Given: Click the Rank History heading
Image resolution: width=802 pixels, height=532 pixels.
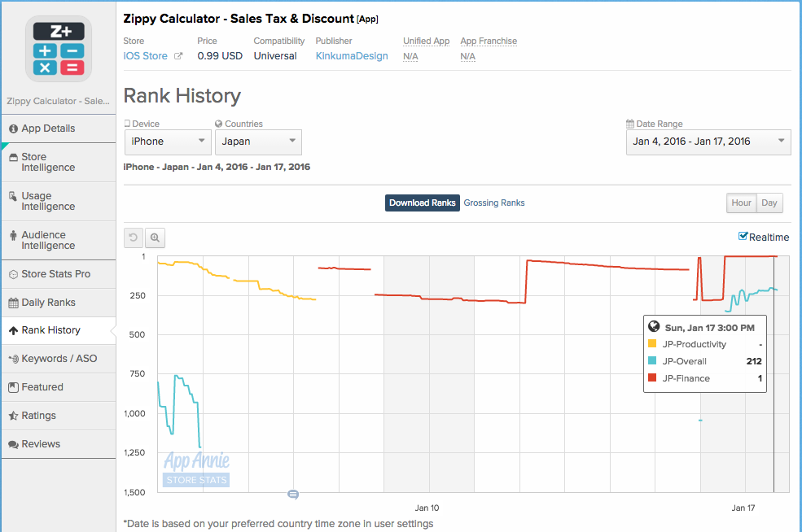Looking at the screenshot, I should point(182,96).
